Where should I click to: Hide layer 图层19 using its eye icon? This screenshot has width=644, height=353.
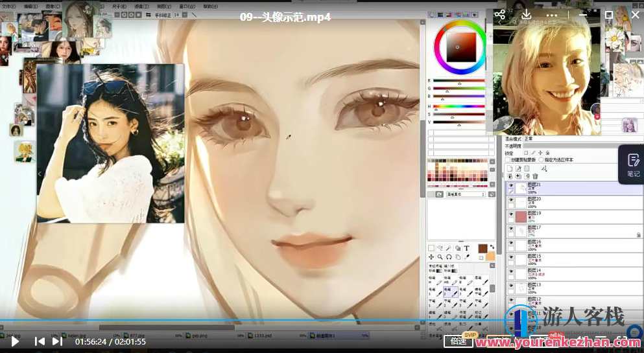(x=511, y=214)
